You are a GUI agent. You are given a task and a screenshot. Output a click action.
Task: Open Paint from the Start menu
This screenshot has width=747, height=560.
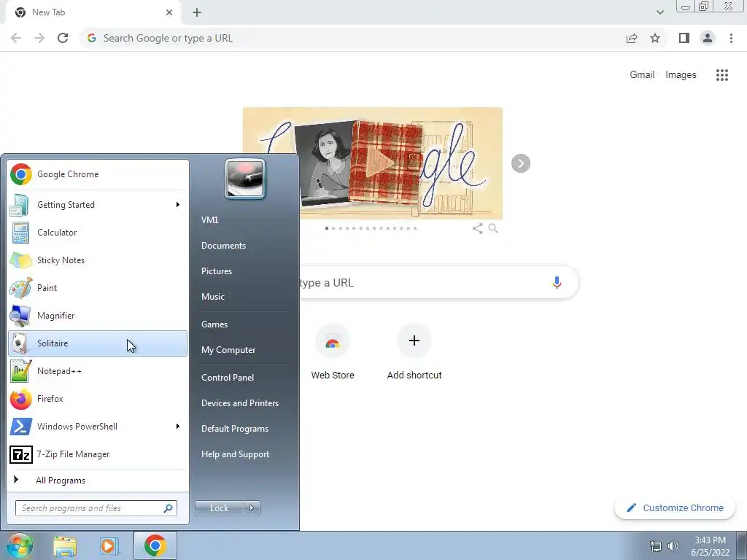(x=98, y=287)
